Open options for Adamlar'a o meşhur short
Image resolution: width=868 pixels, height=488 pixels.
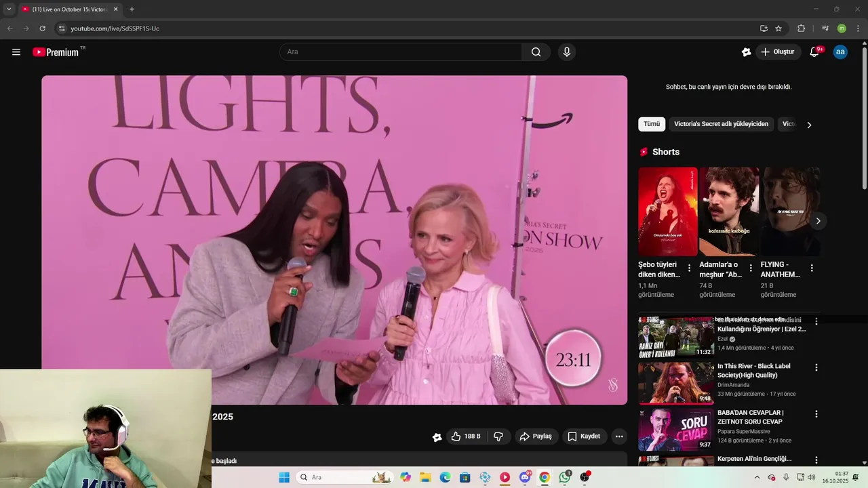(751, 268)
